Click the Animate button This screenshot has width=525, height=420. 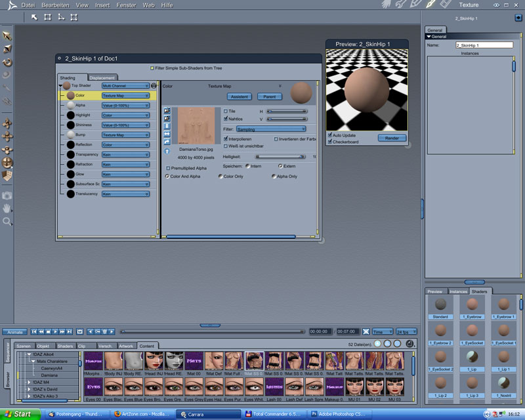point(14,332)
